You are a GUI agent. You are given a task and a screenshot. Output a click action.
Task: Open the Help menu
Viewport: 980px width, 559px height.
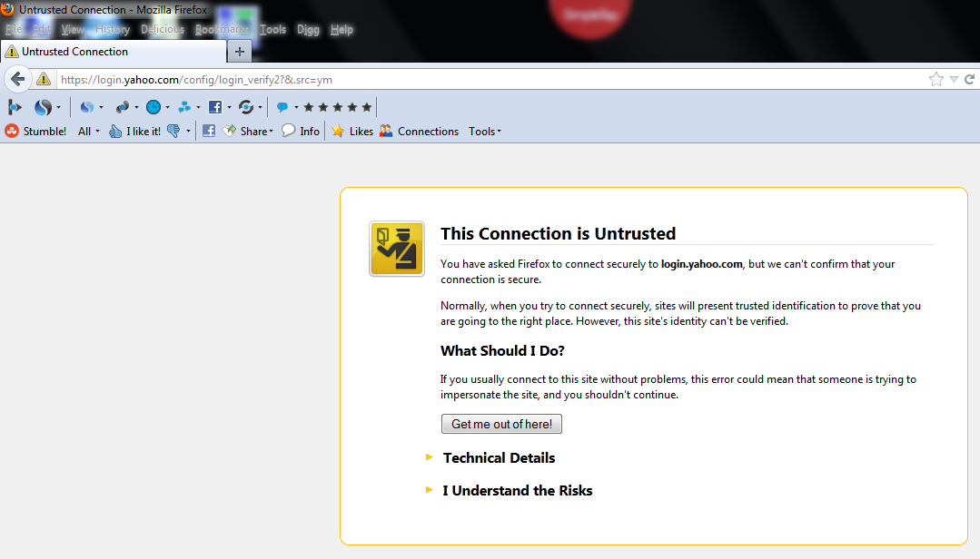(342, 29)
